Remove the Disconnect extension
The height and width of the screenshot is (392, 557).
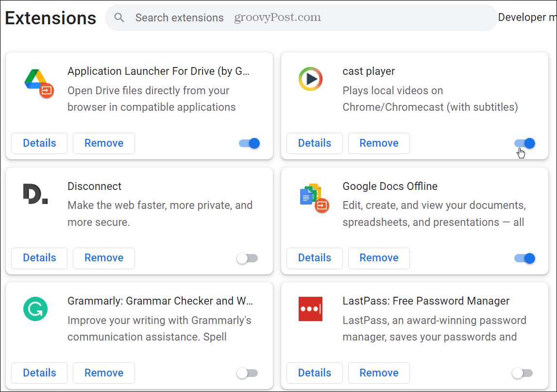[x=104, y=258]
